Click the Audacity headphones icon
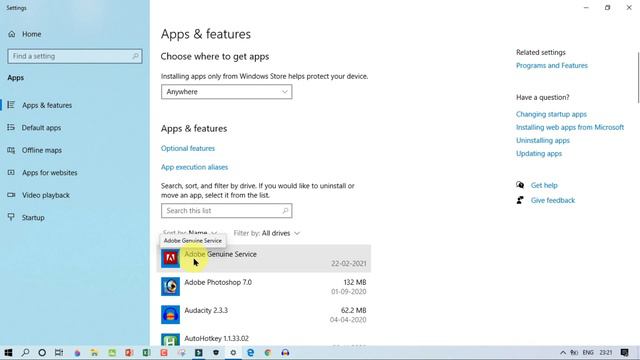The image size is (640, 360). pyautogui.click(x=170, y=315)
